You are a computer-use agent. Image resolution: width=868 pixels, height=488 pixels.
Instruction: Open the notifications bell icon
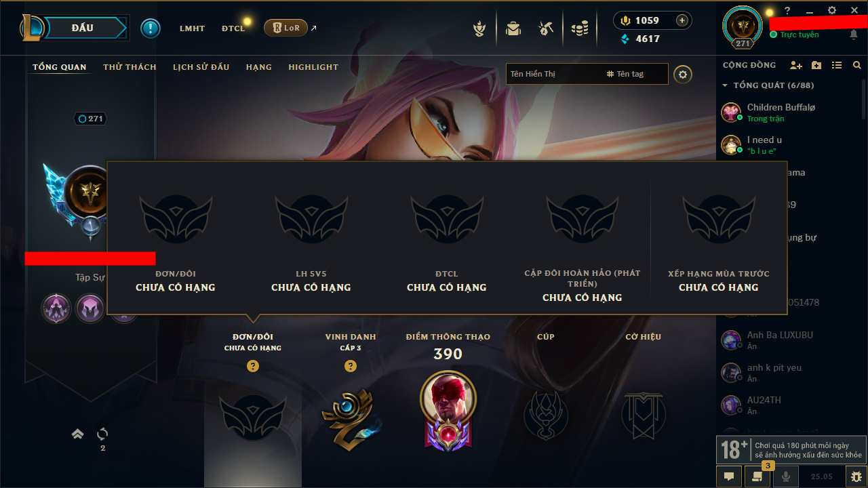(x=854, y=35)
